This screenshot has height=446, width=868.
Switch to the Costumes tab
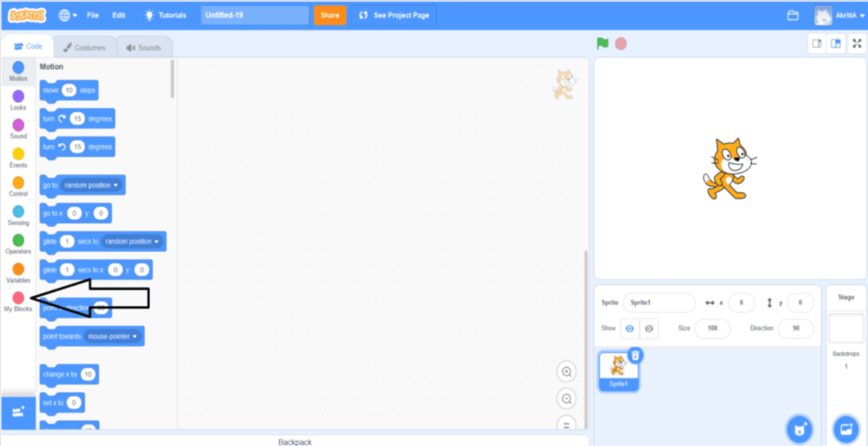coord(84,48)
